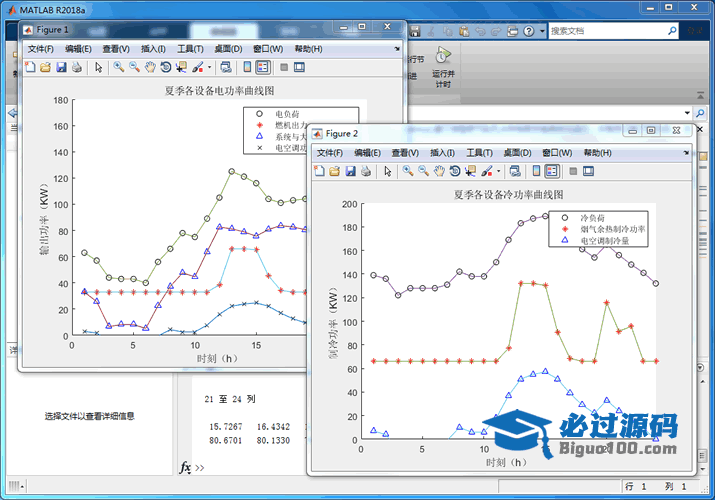Click the MATLAB help question mark button
Screen dimensions: 715x500
coord(527,31)
